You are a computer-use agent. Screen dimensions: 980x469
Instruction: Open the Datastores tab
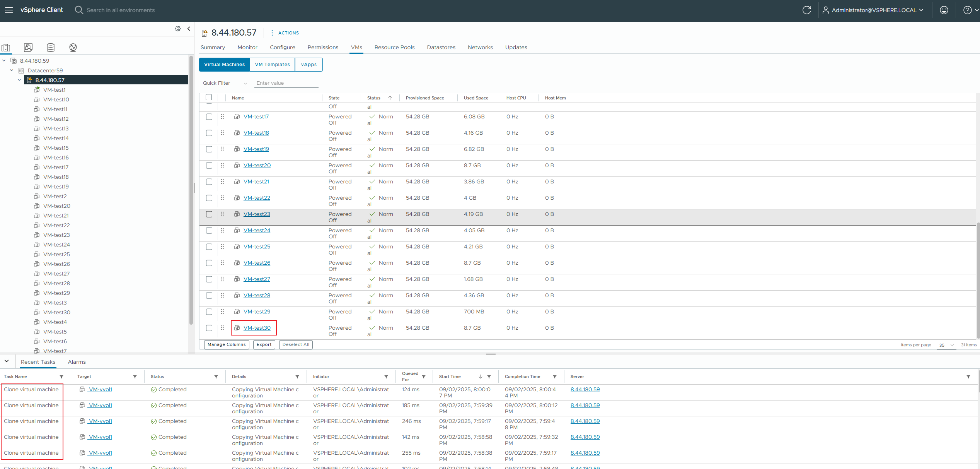click(x=441, y=47)
